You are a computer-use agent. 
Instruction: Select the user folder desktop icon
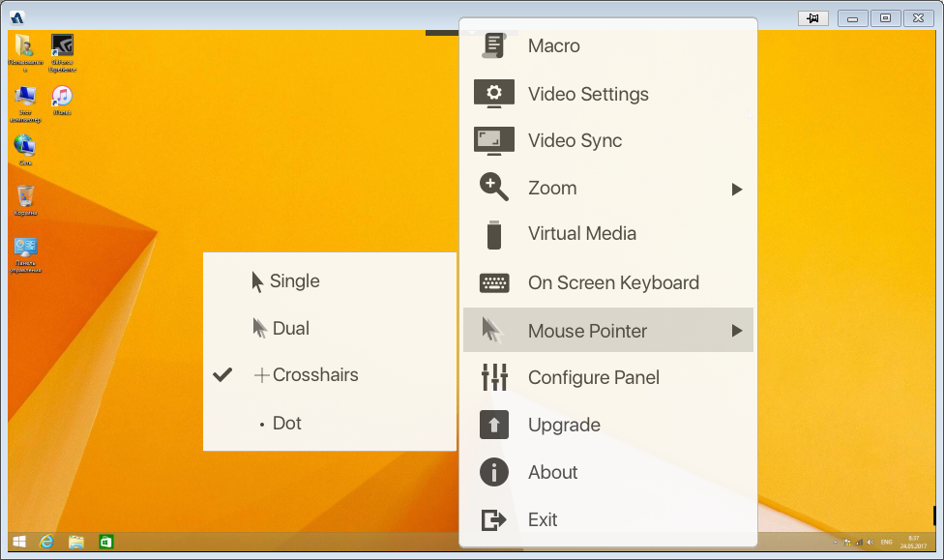coord(25,53)
